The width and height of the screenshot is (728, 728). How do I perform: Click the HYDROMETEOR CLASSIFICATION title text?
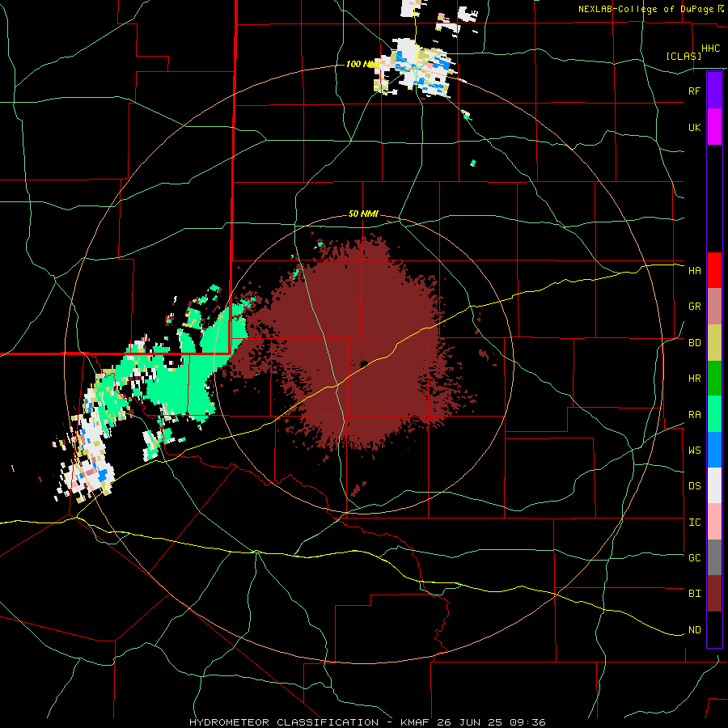284,722
